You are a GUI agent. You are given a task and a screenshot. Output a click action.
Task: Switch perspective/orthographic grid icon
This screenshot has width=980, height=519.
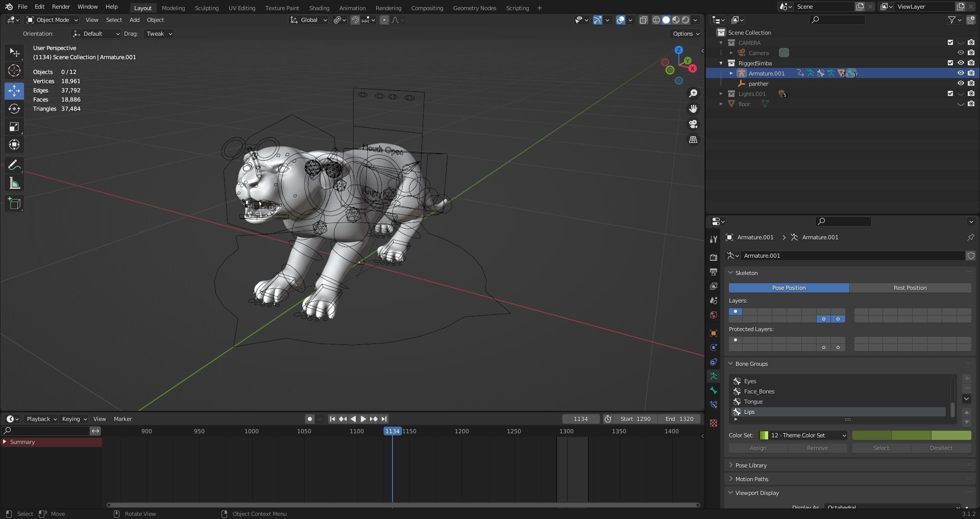[x=693, y=139]
